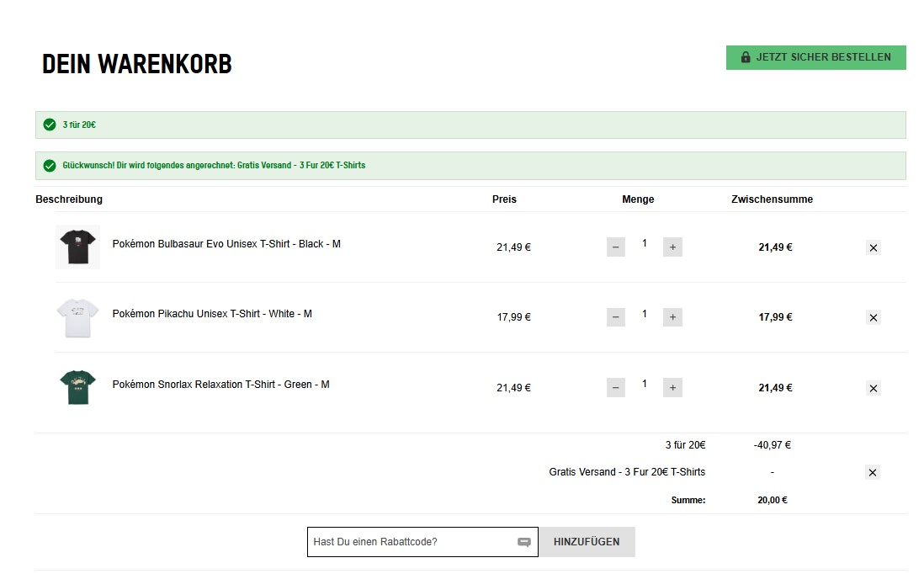This screenshot has width=924, height=579.
Task: Open the black Bulbasaur T-Shirt thumbnail
Action: click(x=77, y=247)
